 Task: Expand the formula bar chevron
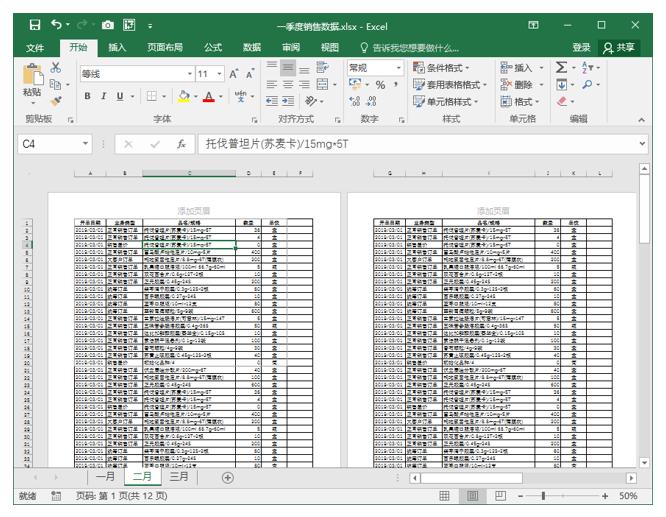(x=642, y=144)
